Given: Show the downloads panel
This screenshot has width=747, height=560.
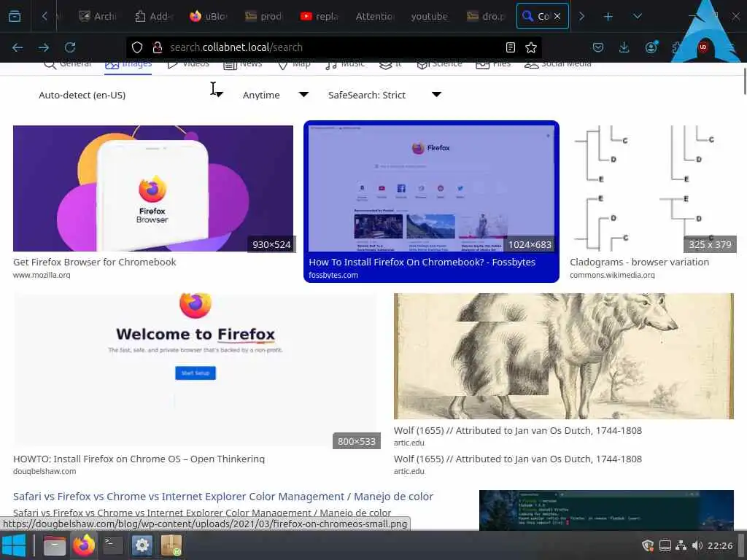Looking at the screenshot, I should pyautogui.click(x=624, y=47).
